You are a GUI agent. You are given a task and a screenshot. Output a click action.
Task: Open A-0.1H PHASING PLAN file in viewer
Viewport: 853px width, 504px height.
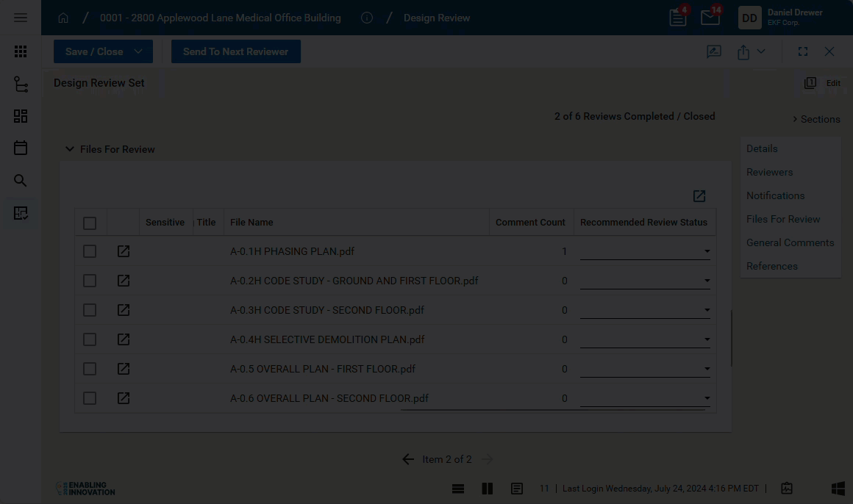(124, 251)
